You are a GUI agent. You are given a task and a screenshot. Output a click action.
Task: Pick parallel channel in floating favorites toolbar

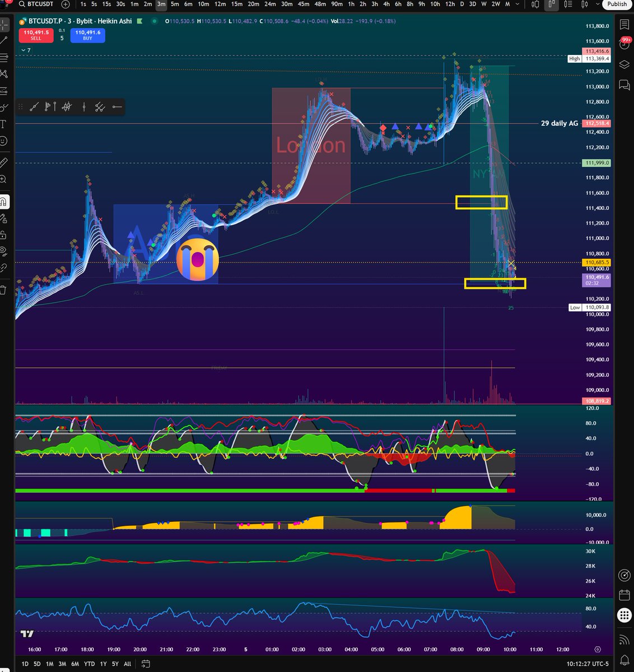coord(100,107)
